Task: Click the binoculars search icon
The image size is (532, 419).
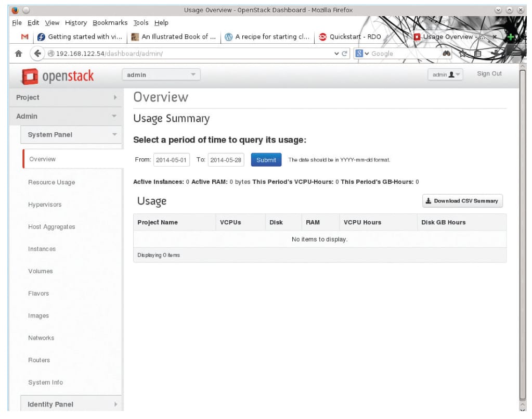Action: pyautogui.click(x=446, y=54)
